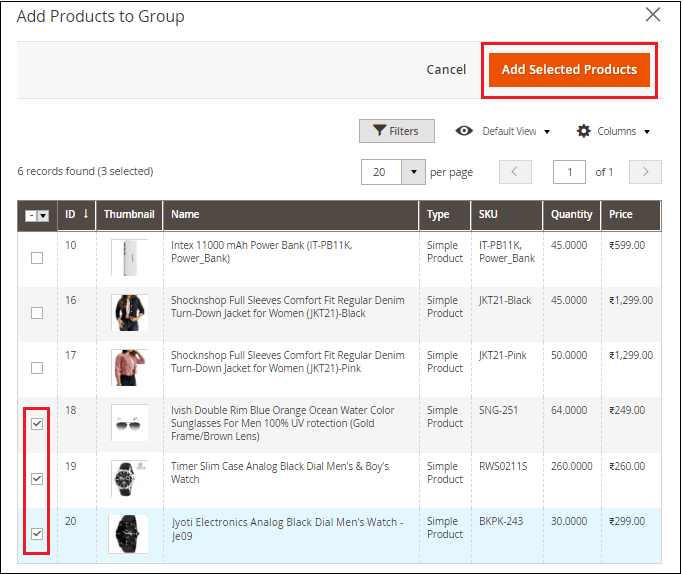The width and height of the screenshot is (683, 574).
Task: Go to previous page arrow
Action: point(515,172)
